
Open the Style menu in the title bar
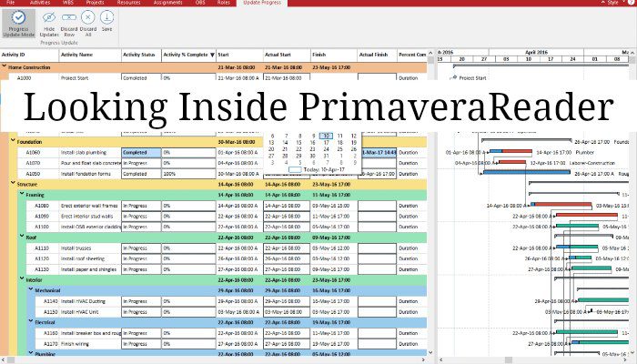point(613,3)
